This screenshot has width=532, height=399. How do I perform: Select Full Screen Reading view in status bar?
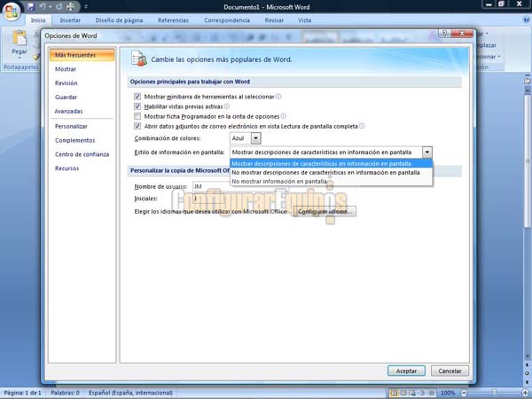[403, 393]
